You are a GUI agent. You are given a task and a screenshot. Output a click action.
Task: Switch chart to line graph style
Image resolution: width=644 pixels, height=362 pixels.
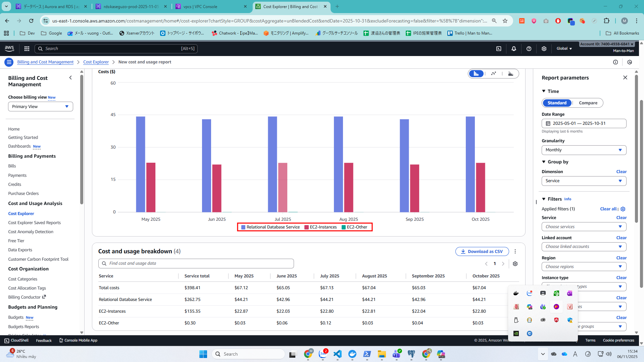point(493,74)
